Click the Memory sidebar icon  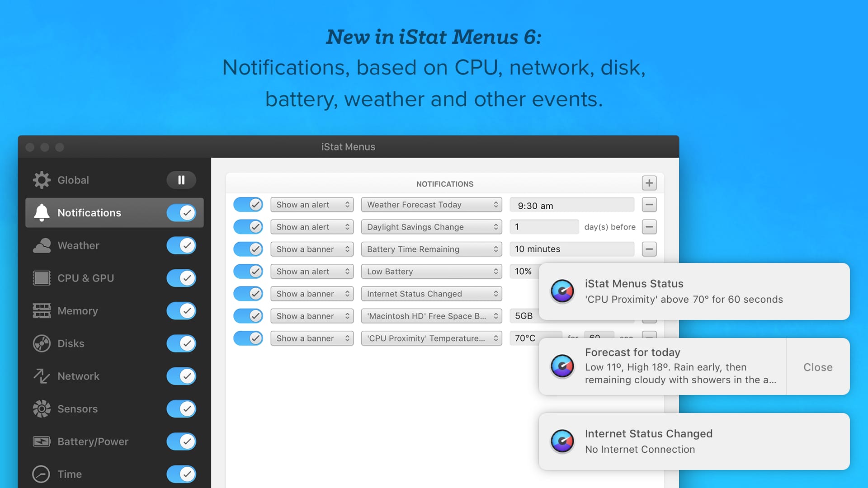click(x=41, y=310)
